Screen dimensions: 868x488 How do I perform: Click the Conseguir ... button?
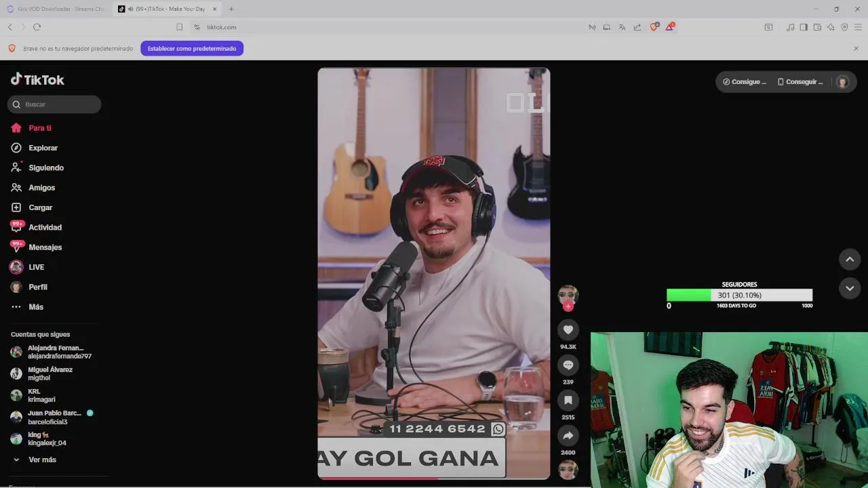coord(800,81)
